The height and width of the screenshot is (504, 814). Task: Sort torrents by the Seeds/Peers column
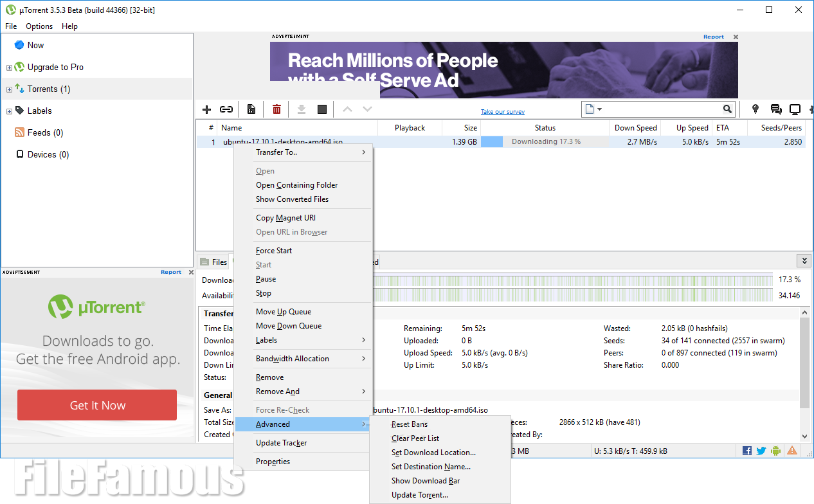point(776,128)
